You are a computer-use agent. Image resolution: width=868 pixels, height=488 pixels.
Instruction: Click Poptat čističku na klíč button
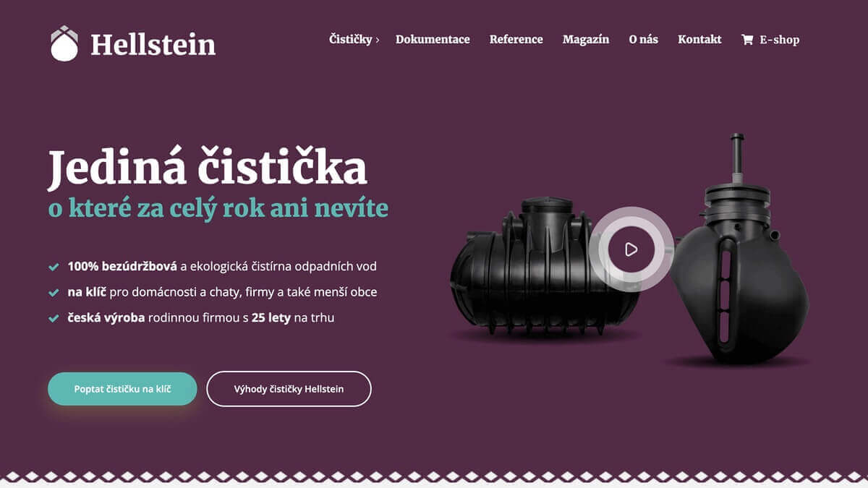pos(122,389)
